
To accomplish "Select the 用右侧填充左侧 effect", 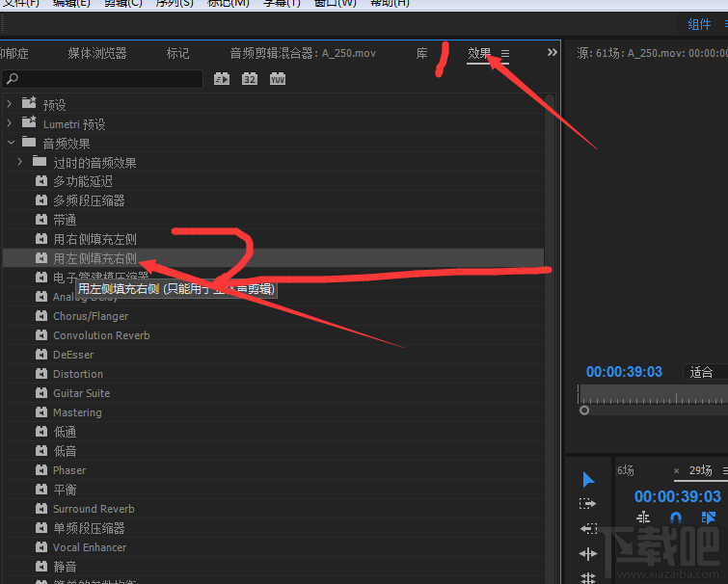I will (94, 239).
